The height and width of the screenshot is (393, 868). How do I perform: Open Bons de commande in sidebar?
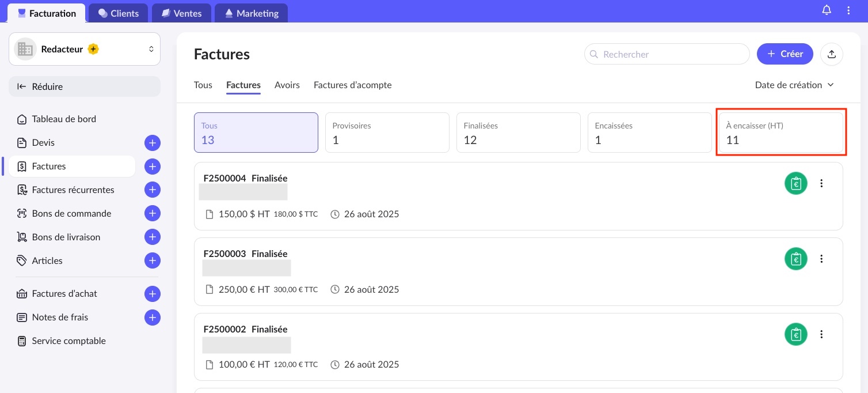click(72, 213)
